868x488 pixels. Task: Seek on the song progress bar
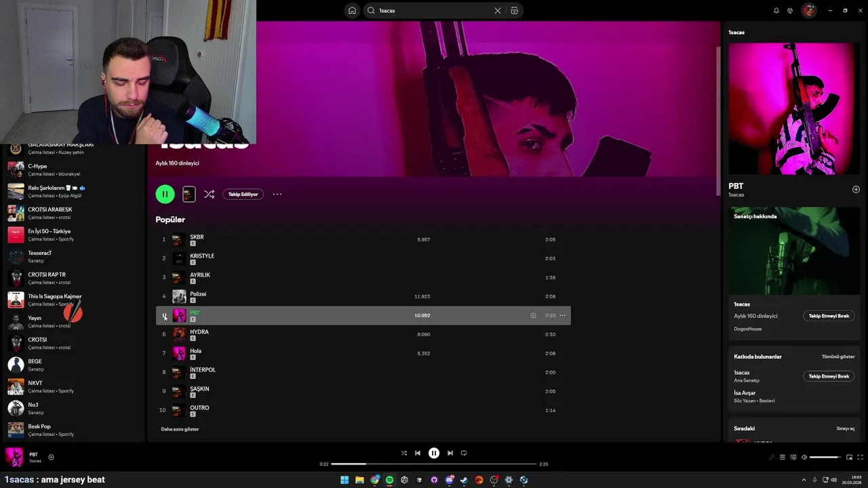point(434,464)
